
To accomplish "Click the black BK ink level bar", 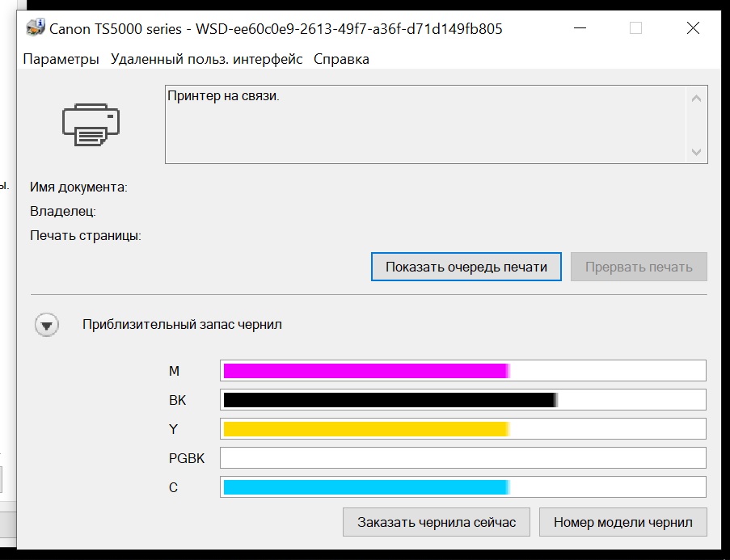I will pos(462,400).
